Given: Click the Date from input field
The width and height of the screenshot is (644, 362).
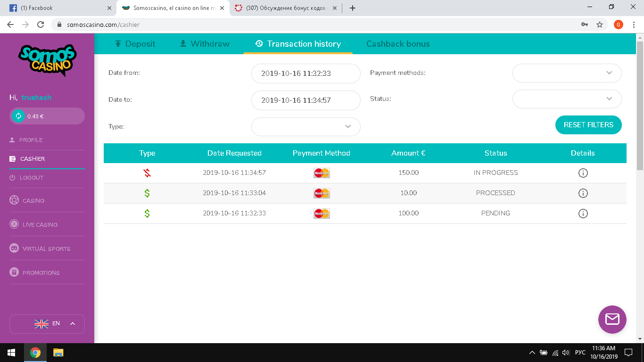Looking at the screenshot, I should click(x=306, y=74).
